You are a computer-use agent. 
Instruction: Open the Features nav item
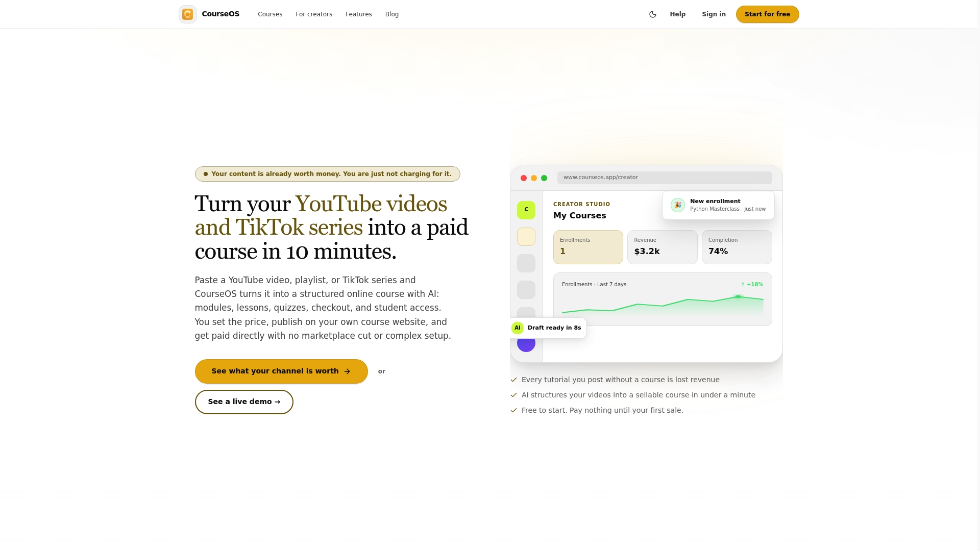359,14
